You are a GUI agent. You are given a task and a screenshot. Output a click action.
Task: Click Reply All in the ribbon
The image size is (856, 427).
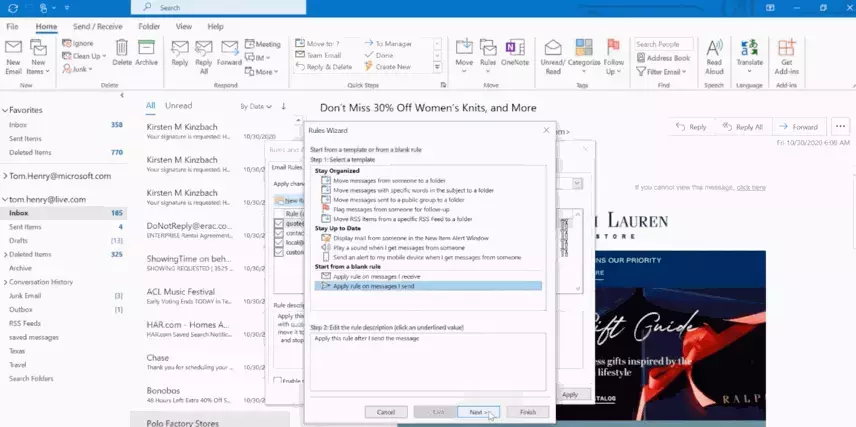(x=204, y=56)
